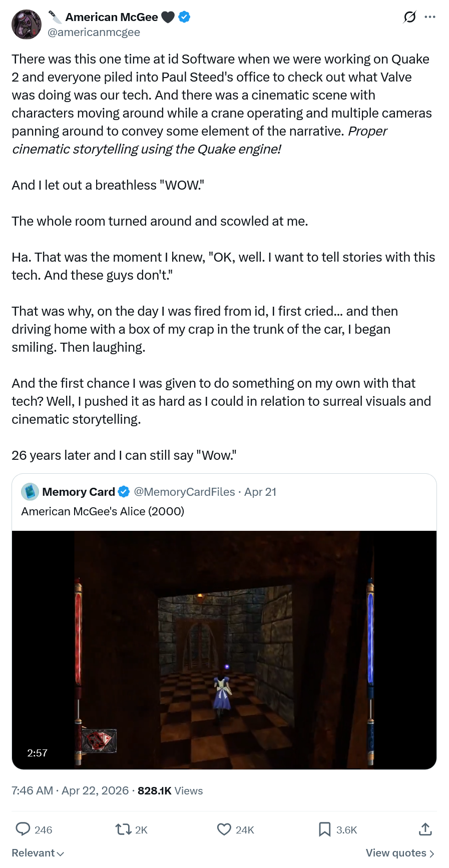
Task: Click American McGee's blue verified badge
Action: point(184,17)
